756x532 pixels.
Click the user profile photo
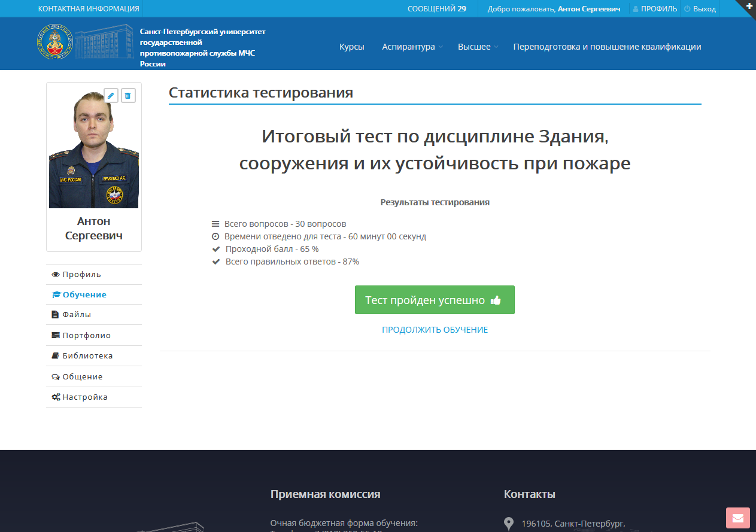pyautogui.click(x=93, y=150)
